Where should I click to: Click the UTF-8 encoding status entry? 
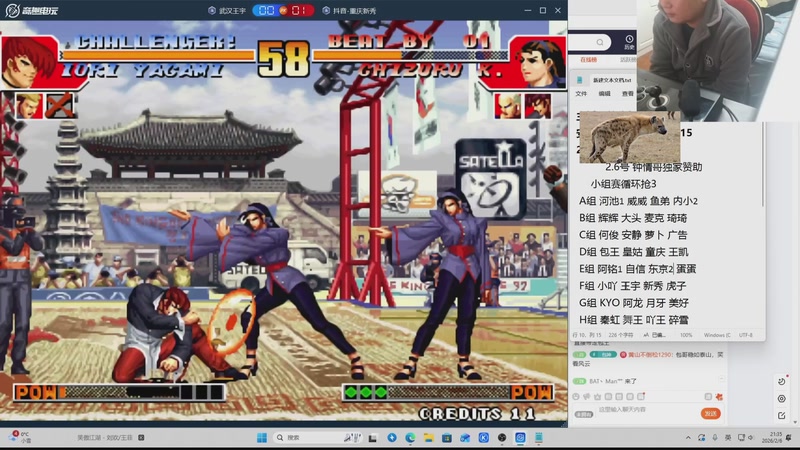pos(745,335)
